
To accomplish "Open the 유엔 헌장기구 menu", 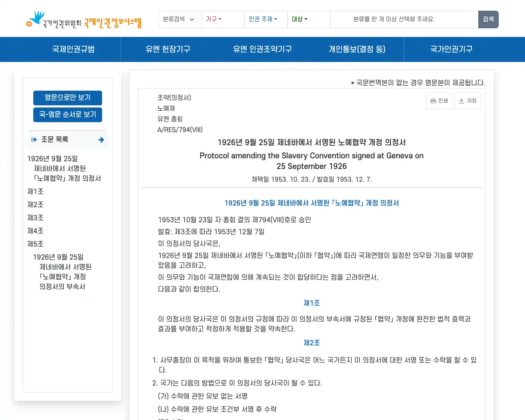I will pyautogui.click(x=168, y=49).
